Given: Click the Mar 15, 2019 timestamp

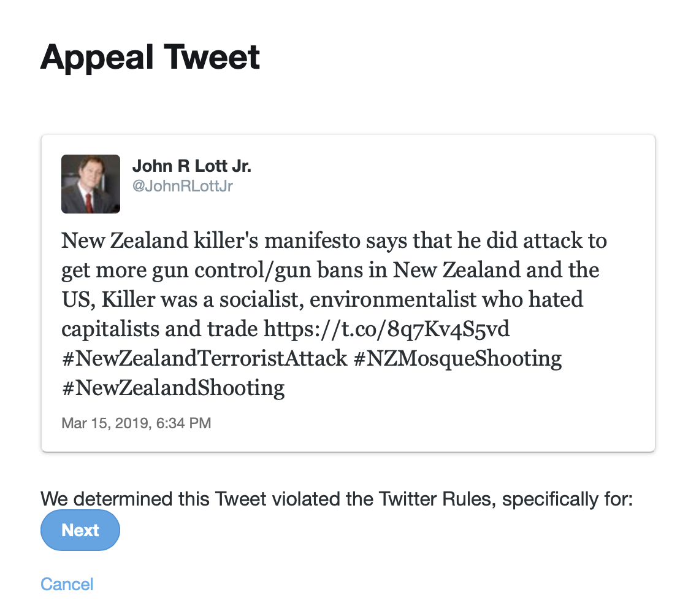Looking at the screenshot, I should point(136,423).
